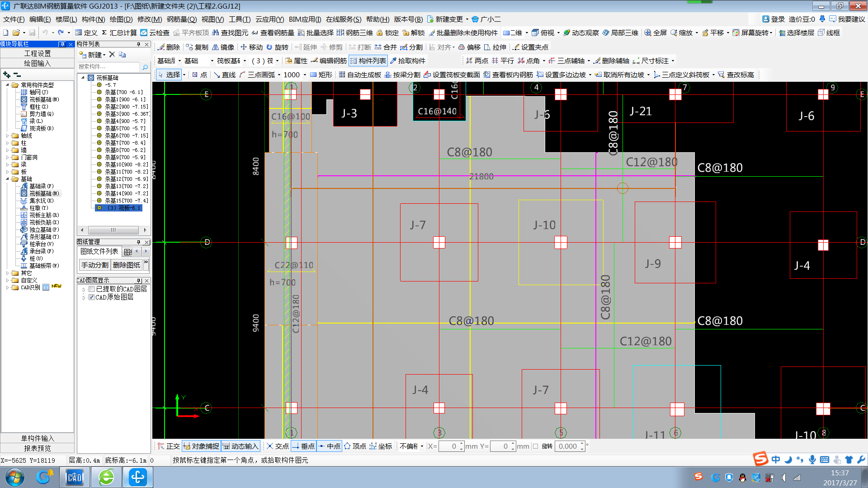Click the 拾取构件 pick component tool
Screen dimensions: 868x488
tap(407, 61)
